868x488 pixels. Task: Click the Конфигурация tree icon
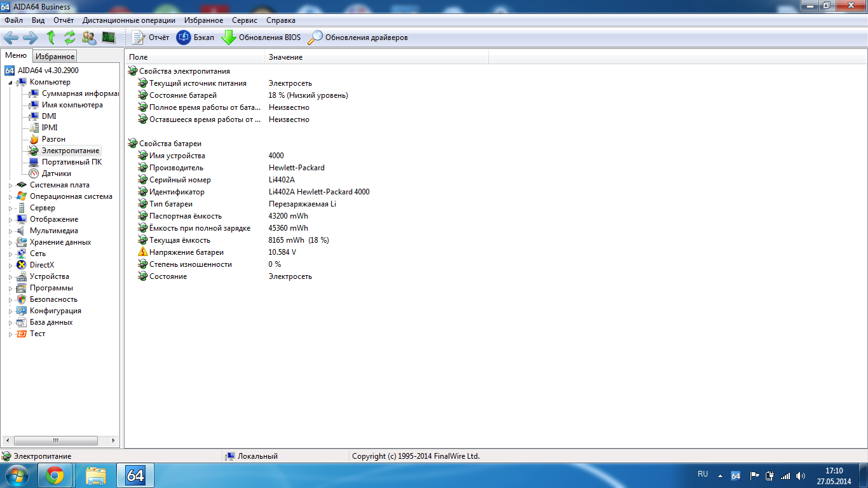[22, 311]
